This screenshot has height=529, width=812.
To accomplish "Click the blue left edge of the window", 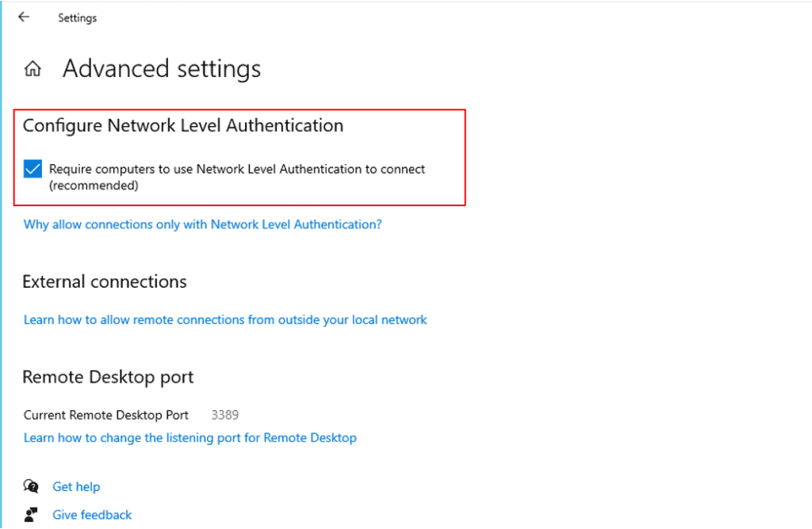I will click(2, 264).
